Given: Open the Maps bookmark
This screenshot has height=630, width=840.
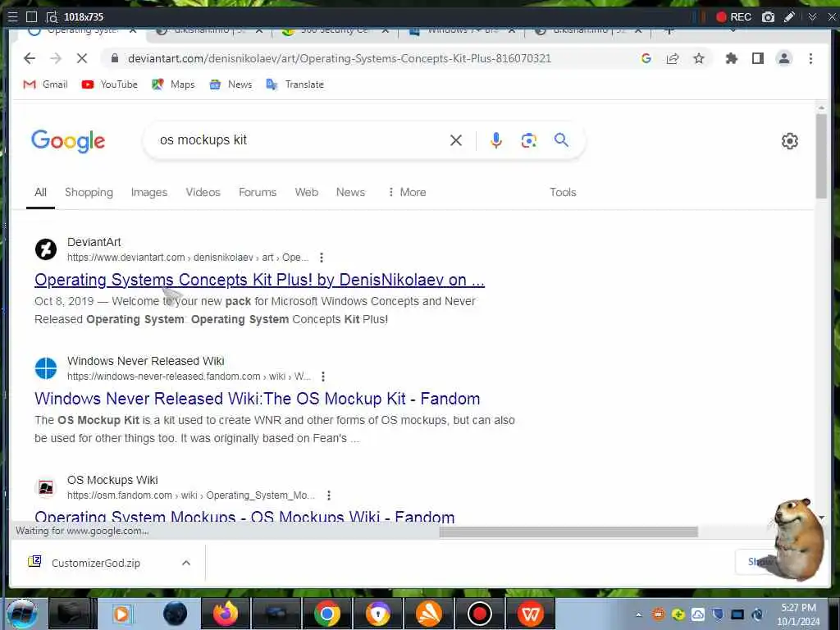Looking at the screenshot, I should (173, 84).
